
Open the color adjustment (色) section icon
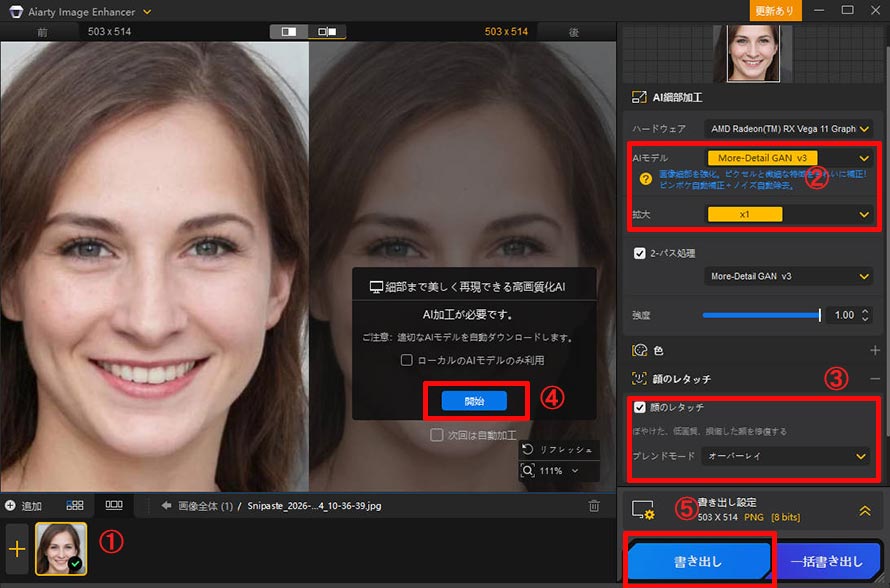640,349
